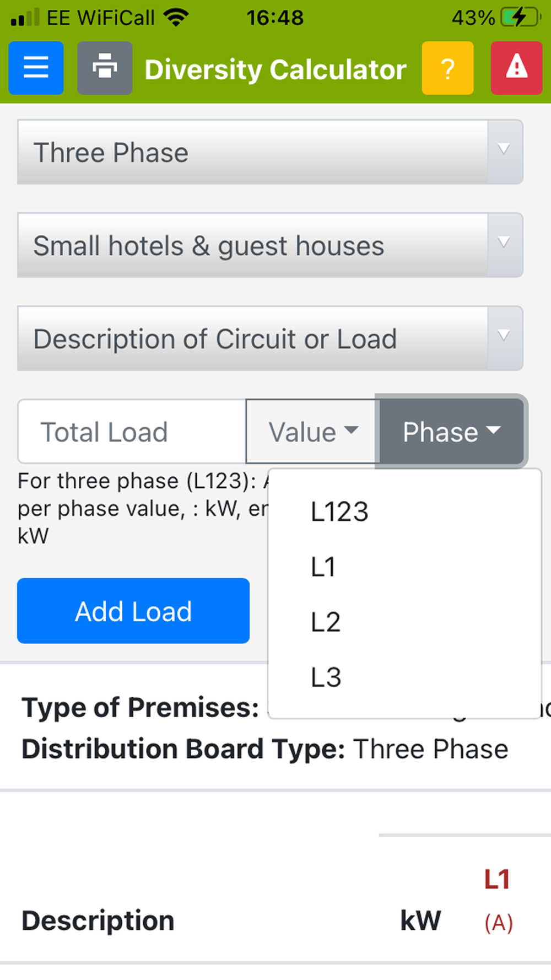Tap the WiFi status icon
Image resolution: width=551 pixels, height=980 pixels.
[176, 18]
